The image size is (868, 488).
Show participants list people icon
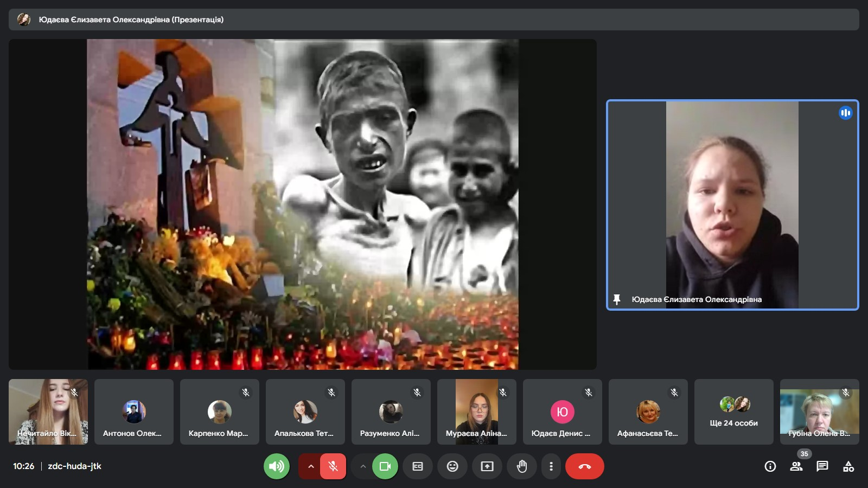796,466
